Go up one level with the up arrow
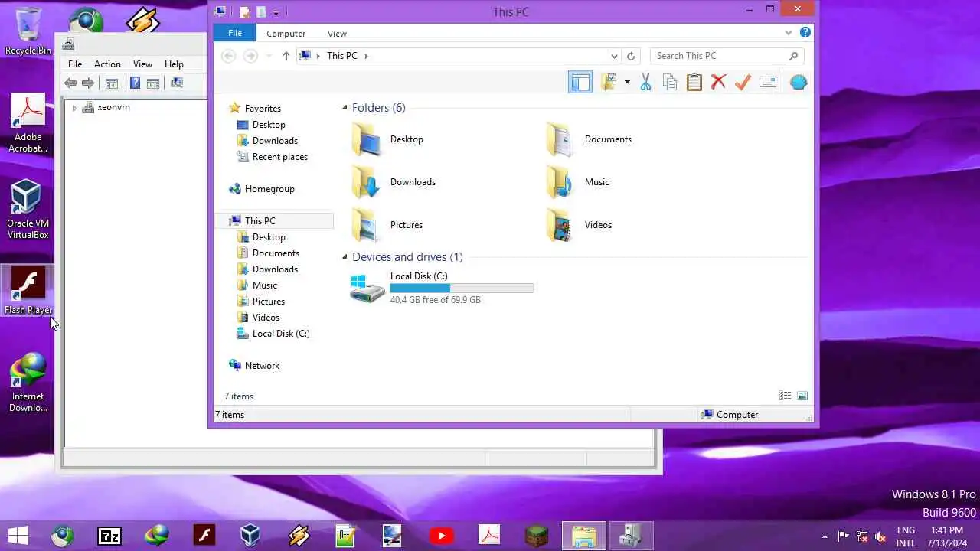980x551 pixels. click(x=286, y=56)
